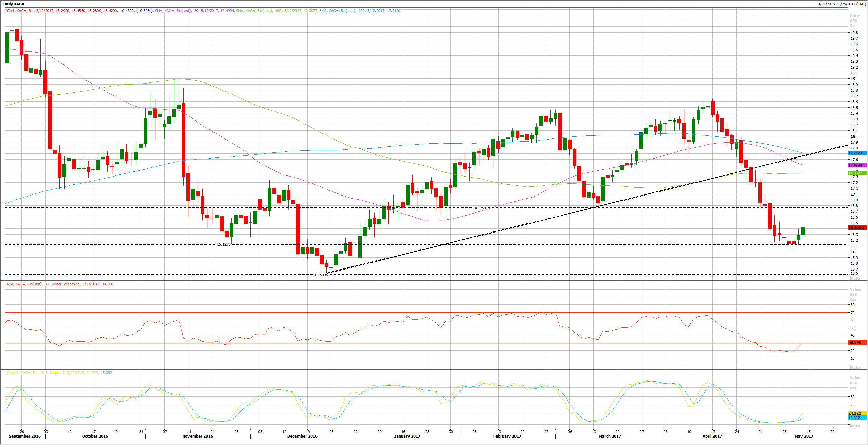Viewport: 868px width, 445px height.
Task: Select the SMA 200 legend entry
Action: tap(359, 11)
